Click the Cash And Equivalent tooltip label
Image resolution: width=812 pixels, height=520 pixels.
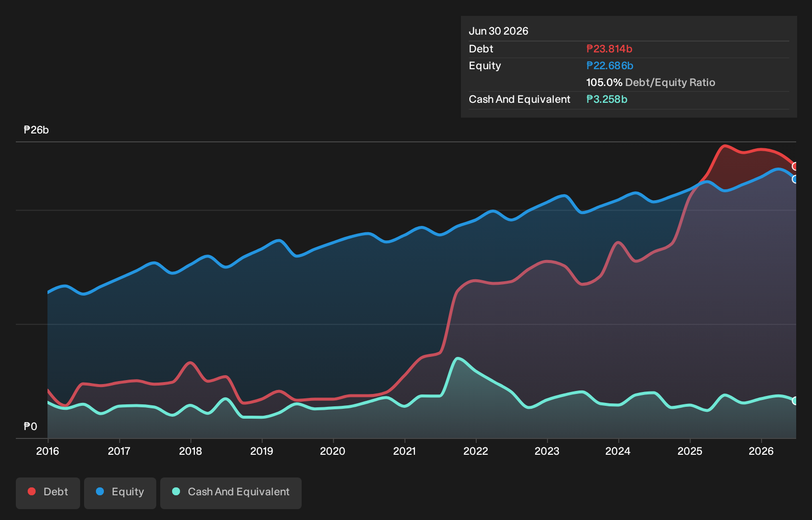(x=520, y=99)
